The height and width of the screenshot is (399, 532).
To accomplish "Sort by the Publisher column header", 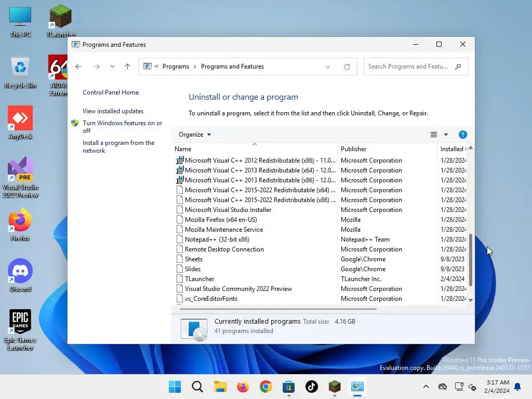I will click(x=387, y=149).
